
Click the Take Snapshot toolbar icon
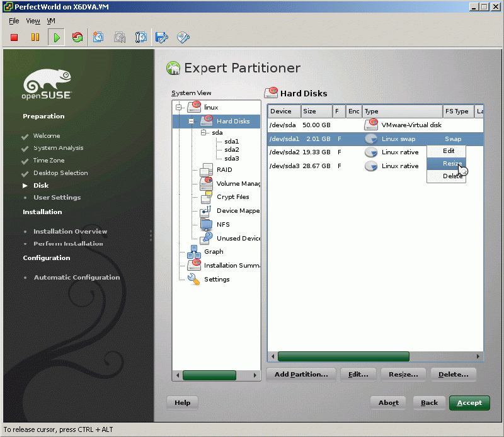coord(98,37)
